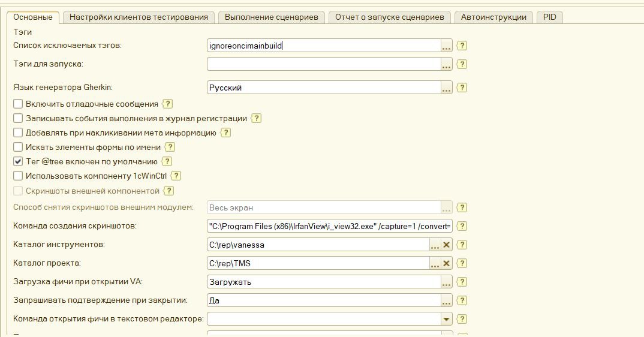Click the Русский language field
This screenshot has height=337, width=644.
click(324, 88)
